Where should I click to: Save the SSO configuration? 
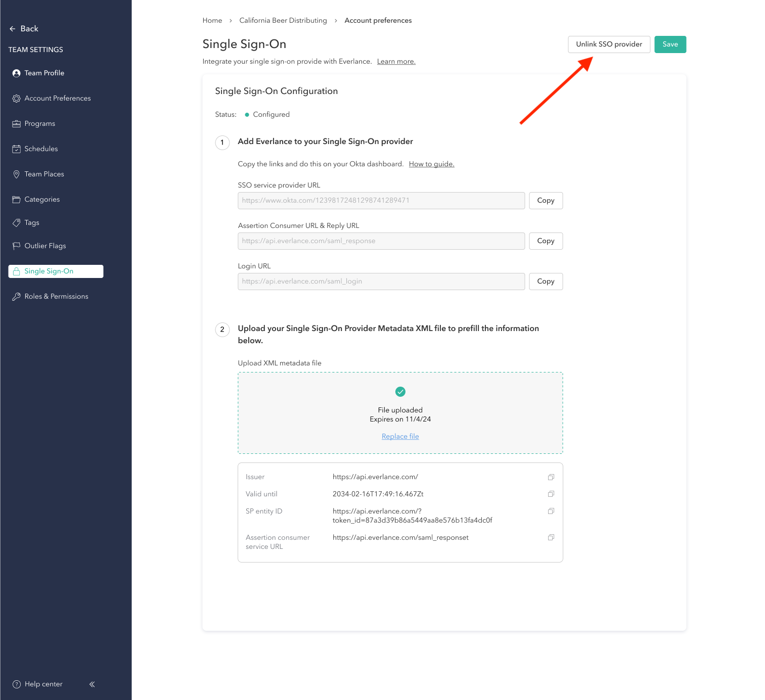coord(670,44)
